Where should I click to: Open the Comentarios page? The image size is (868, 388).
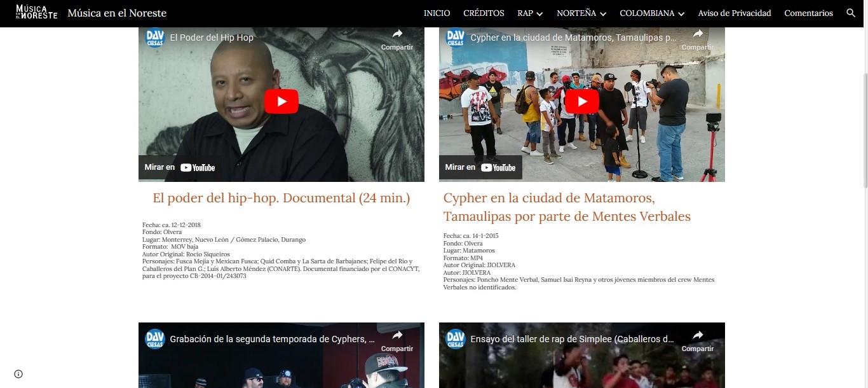[x=808, y=13]
